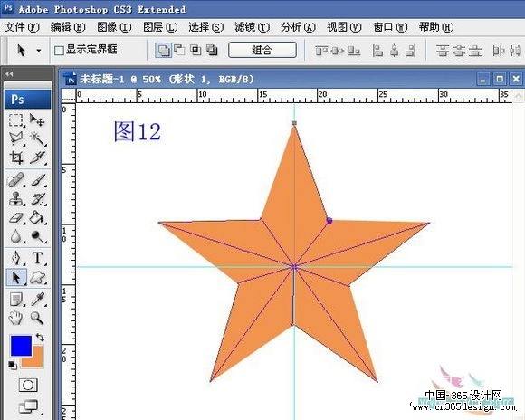Swap foreground and background colors

pyautogui.click(x=40, y=337)
